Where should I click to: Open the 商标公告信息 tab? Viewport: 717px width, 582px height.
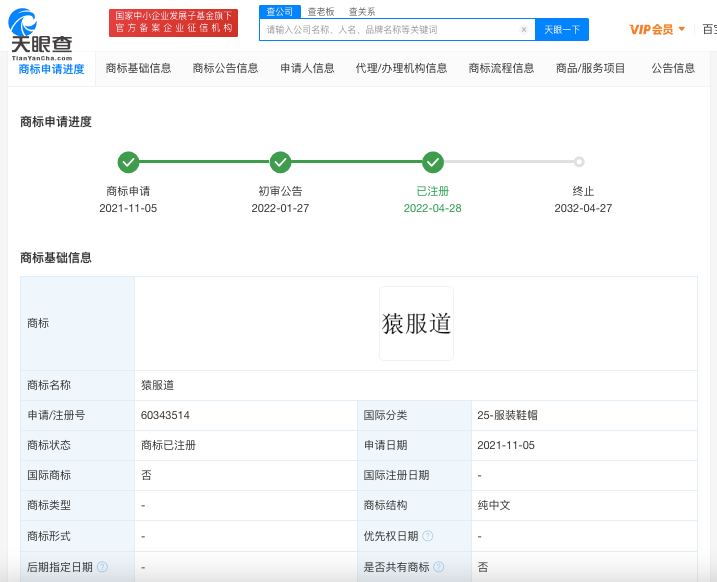pyautogui.click(x=225, y=68)
